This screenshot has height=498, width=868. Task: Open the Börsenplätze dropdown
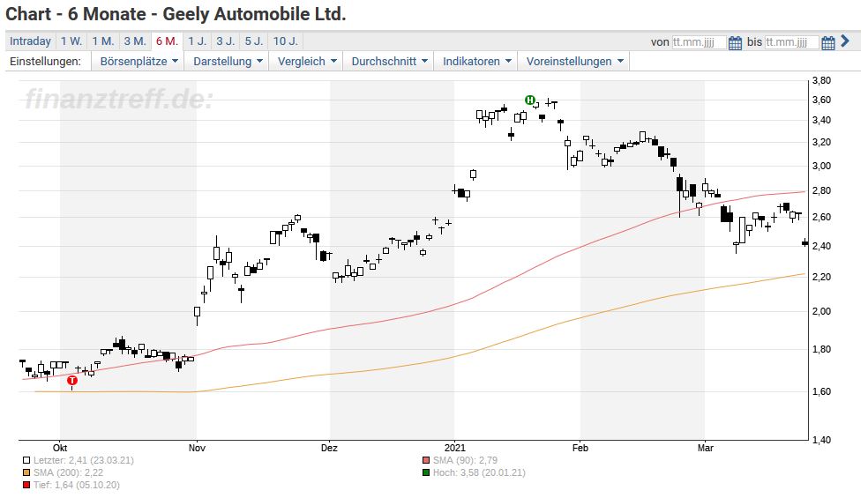(138, 62)
